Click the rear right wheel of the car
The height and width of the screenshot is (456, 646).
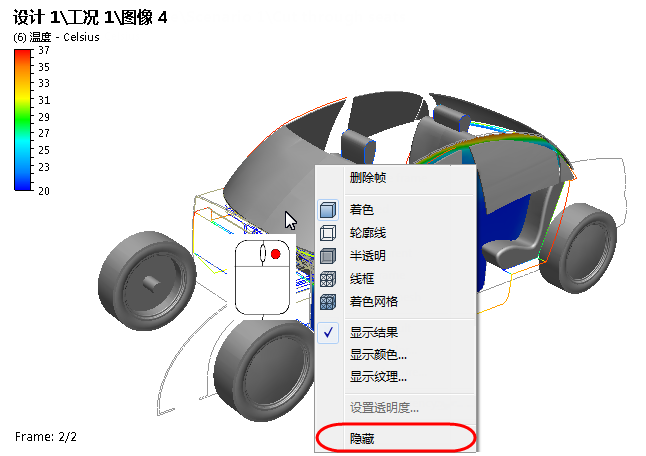pyautogui.click(x=578, y=248)
